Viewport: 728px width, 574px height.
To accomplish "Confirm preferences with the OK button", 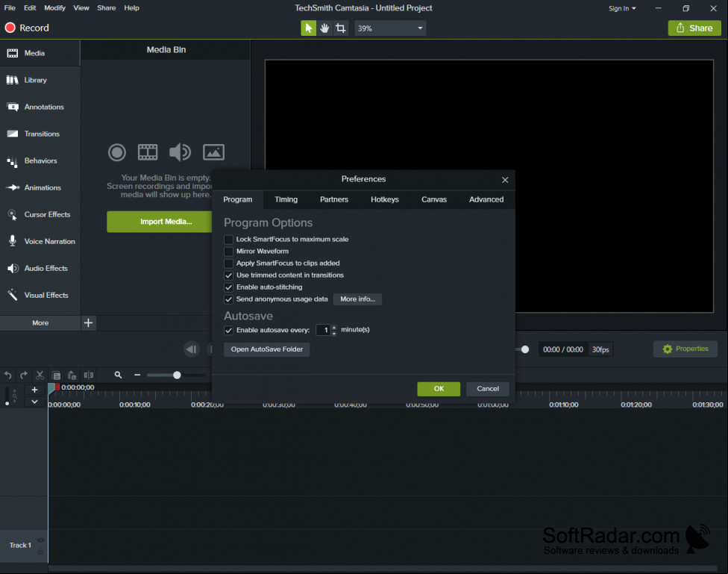I will click(x=439, y=389).
